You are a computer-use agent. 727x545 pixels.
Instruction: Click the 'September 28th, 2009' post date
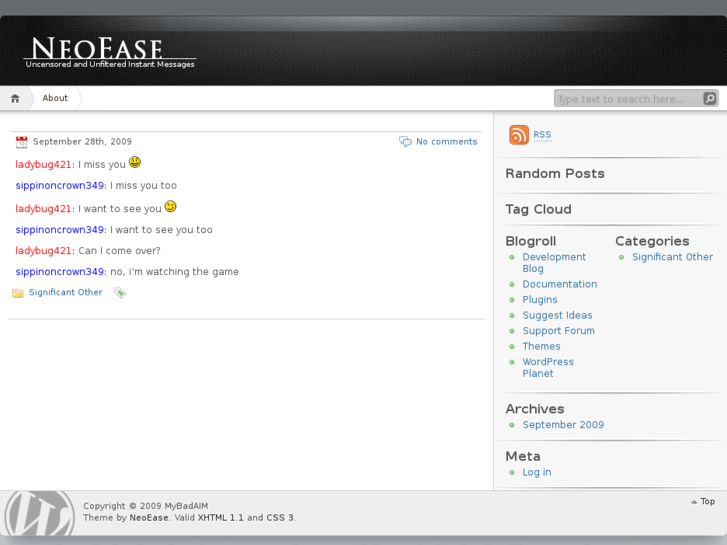point(82,141)
